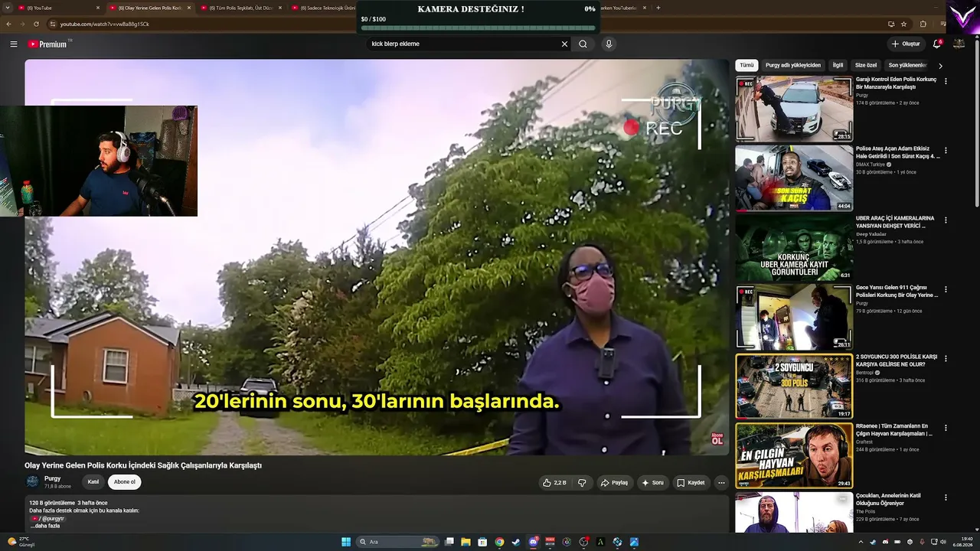Viewport: 980px width, 551px height.
Task: Select the 'İlgili' filter chip
Action: point(838,65)
